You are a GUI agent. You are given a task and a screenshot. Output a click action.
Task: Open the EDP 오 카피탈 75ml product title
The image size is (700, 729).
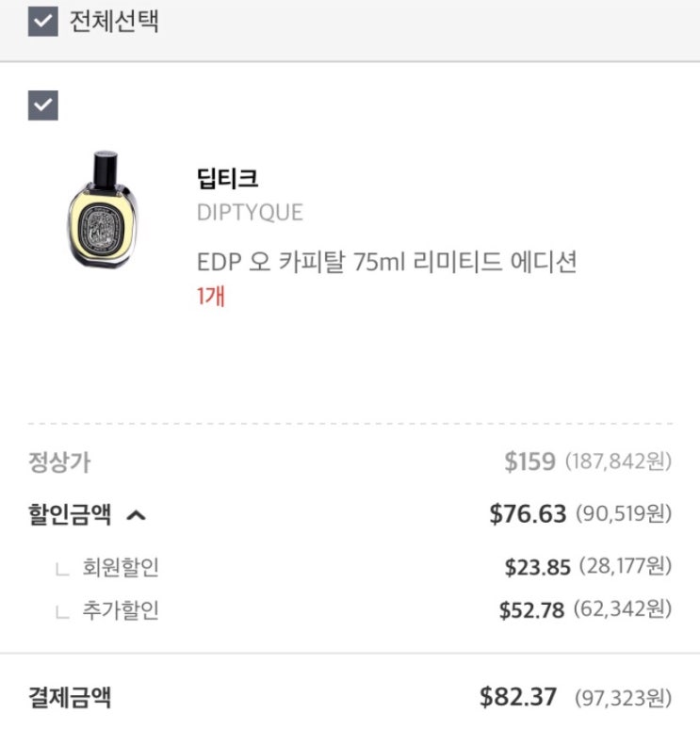(x=386, y=261)
